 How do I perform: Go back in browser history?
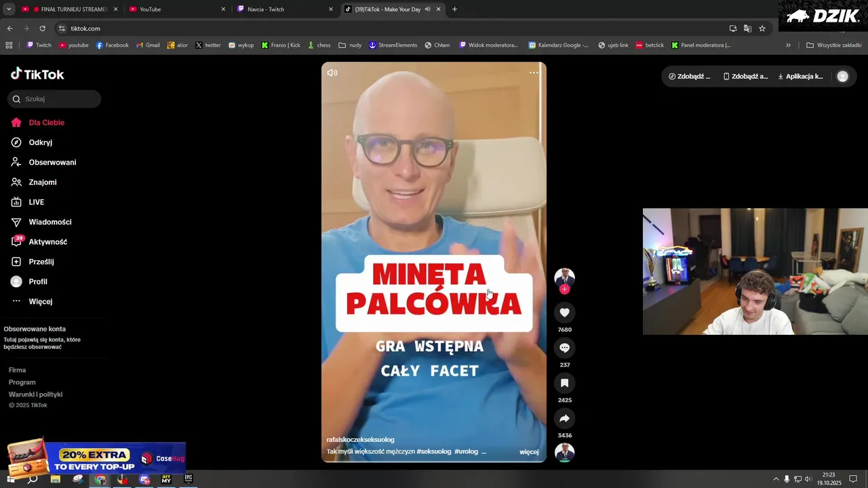click(x=9, y=28)
